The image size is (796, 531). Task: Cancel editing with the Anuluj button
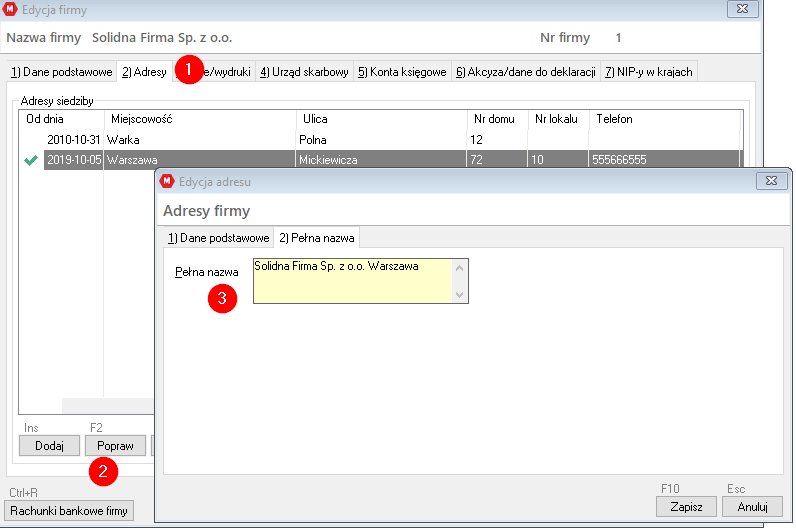752,506
